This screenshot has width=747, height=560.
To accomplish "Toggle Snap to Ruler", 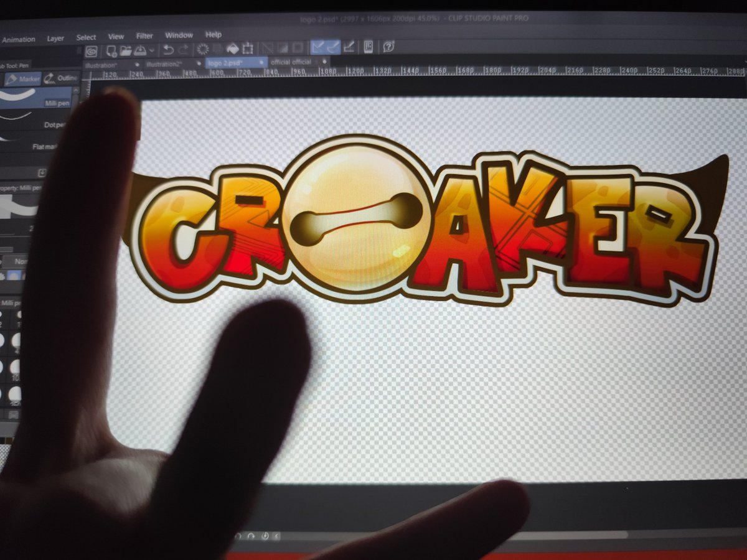I will click(x=318, y=47).
